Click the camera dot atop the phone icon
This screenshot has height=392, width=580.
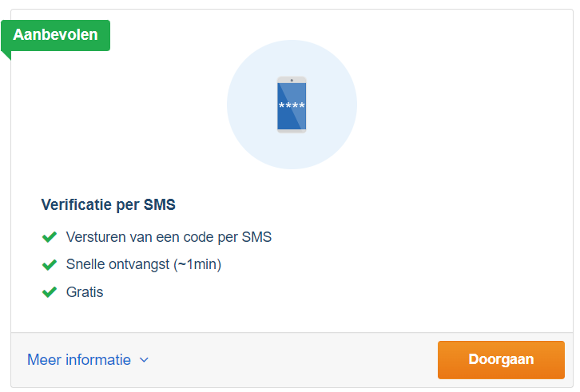pyautogui.click(x=292, y=81)
